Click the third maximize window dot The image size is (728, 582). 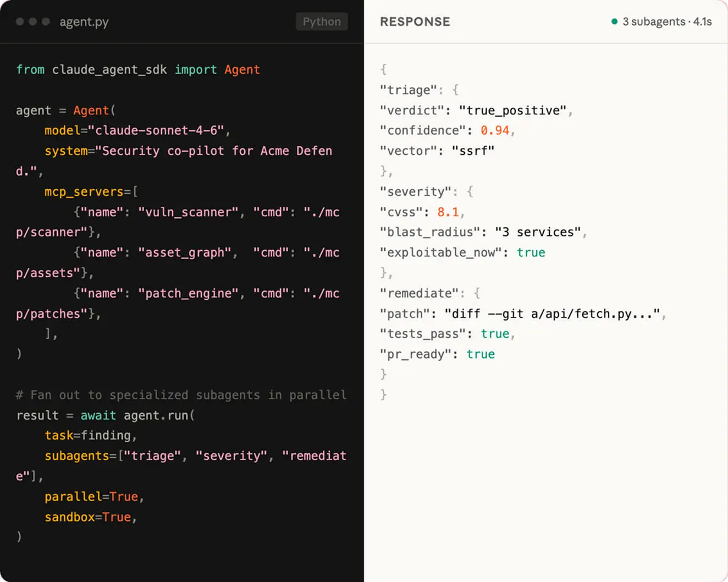point(46,21)
